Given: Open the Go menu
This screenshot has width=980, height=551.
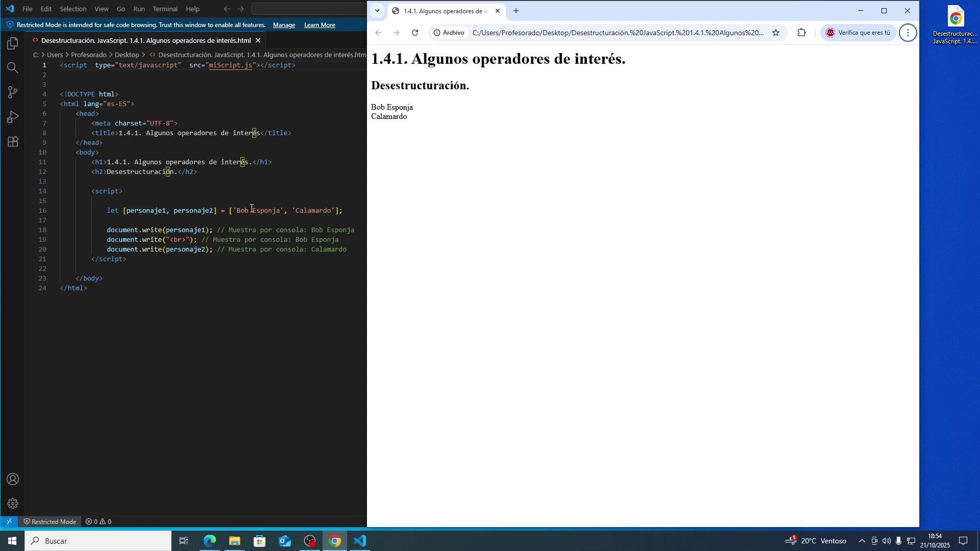Looking at the screenshot, I should [121, 9].
